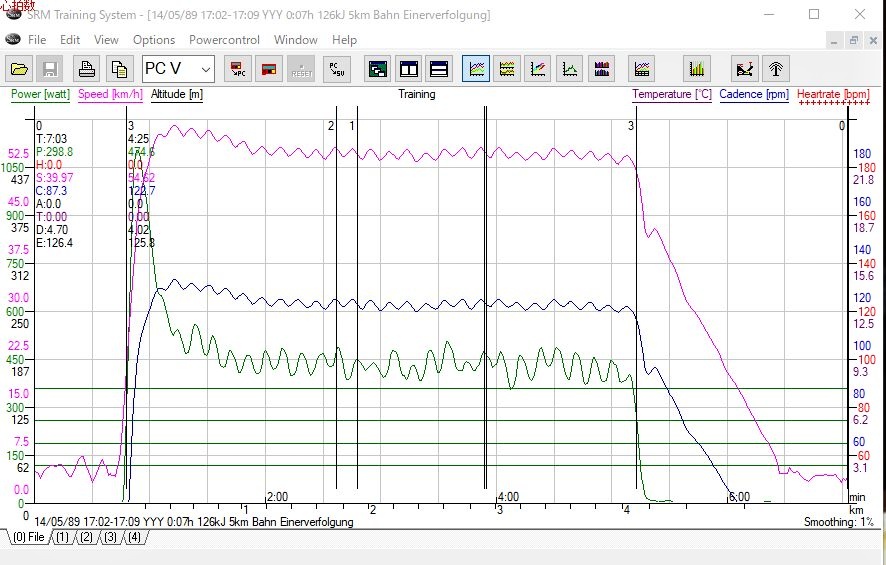Click the antenna transmission icon
886x565 pixels.
(776, 69)
